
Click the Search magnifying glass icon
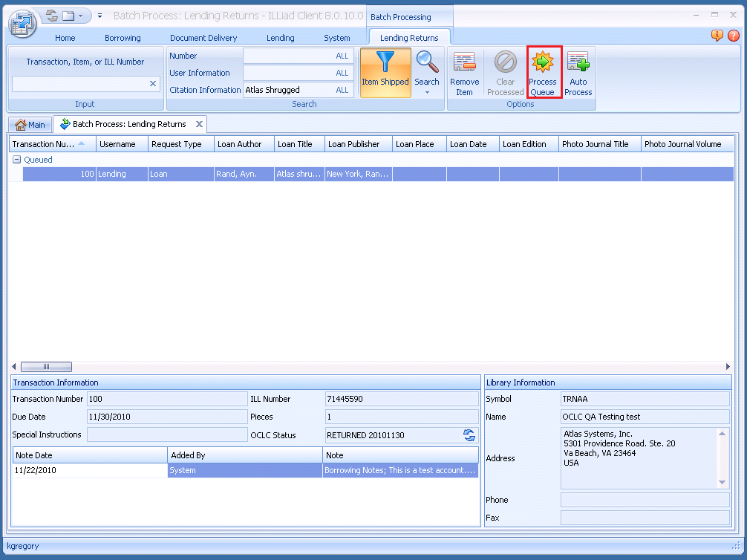click(426, 62)
